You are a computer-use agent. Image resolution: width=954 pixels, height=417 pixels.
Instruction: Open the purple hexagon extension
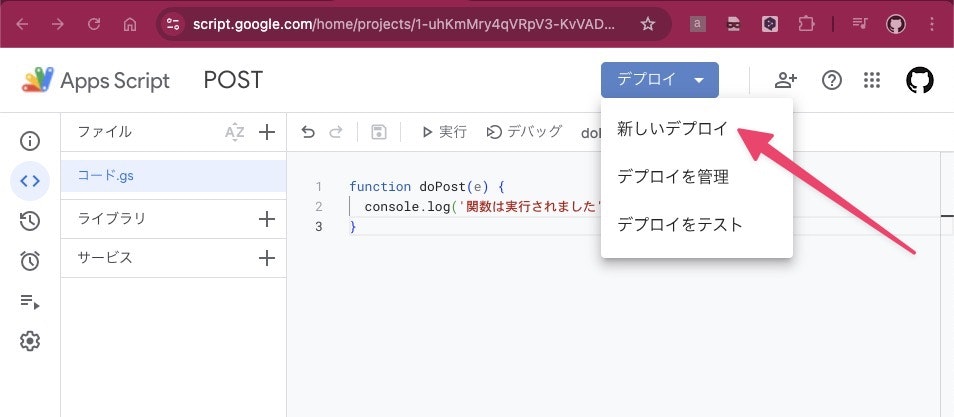pyautogui.click(x=770, y=24)
